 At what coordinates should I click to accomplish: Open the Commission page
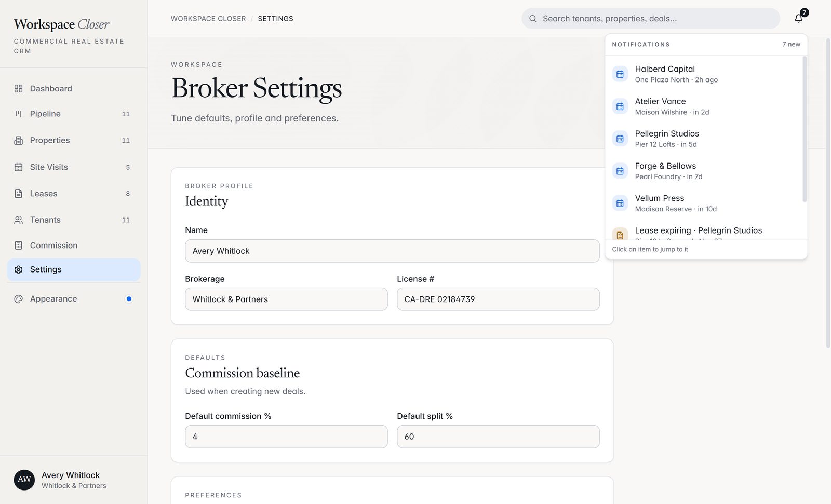tap(74, 246)
